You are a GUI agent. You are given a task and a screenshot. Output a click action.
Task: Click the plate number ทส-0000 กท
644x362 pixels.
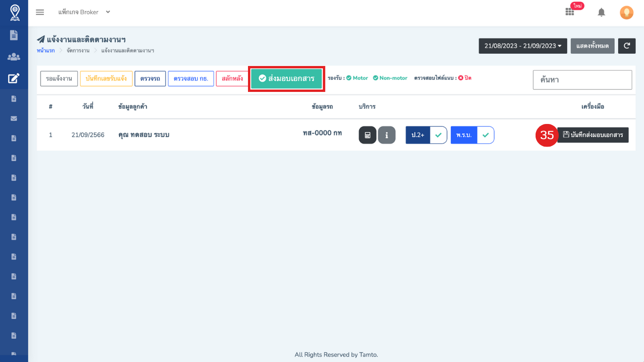(x=322, y=133)
